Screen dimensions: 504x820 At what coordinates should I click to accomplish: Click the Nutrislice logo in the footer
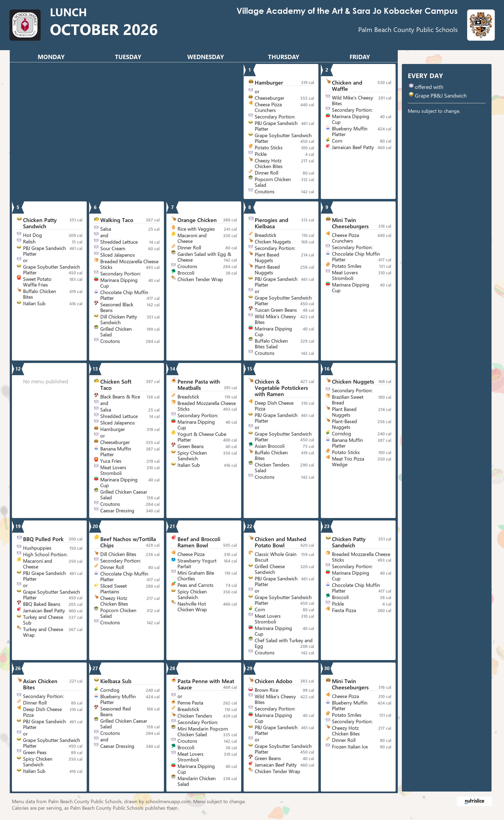(x=474, y=801)
